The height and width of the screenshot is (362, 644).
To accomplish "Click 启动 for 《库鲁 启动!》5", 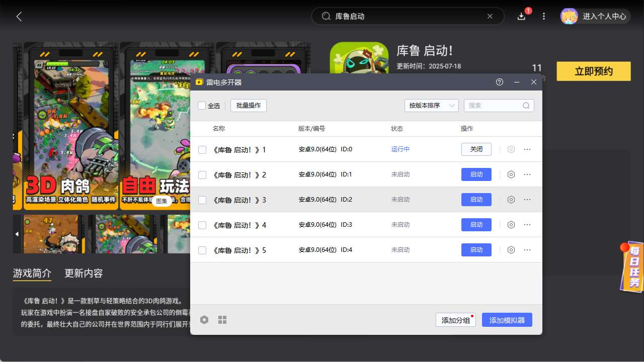I will 476,250.
